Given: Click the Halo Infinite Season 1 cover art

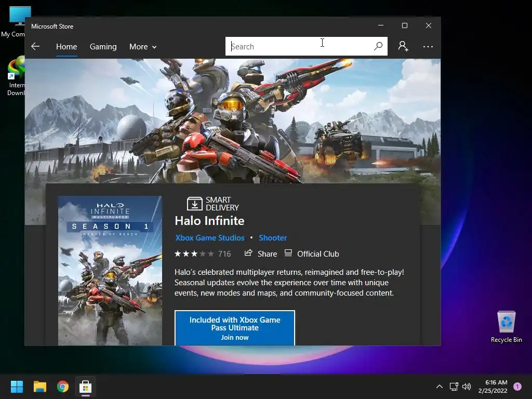Looking at the screenshot, I should pos(110,270).
